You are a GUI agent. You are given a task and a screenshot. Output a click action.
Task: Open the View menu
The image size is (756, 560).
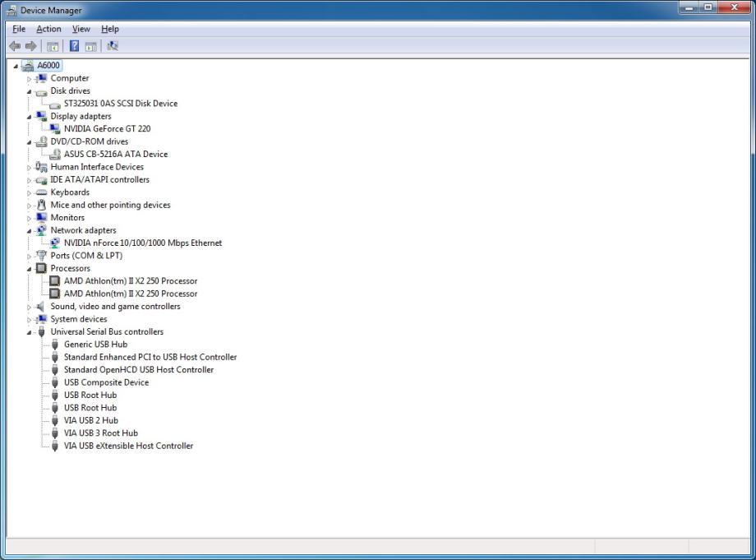pos(81,29)
